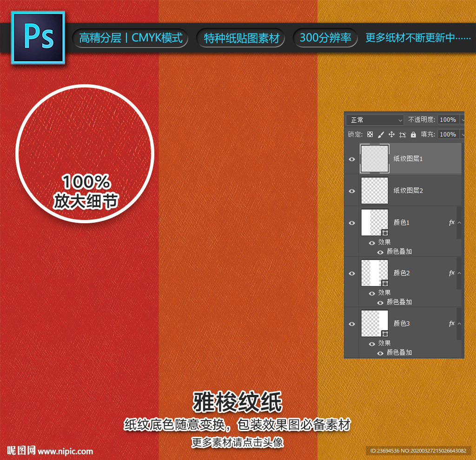The height and width of the screenshot is (460, 476).
Task: Click the layer name 颜色1
Action: tap(401, 222)
